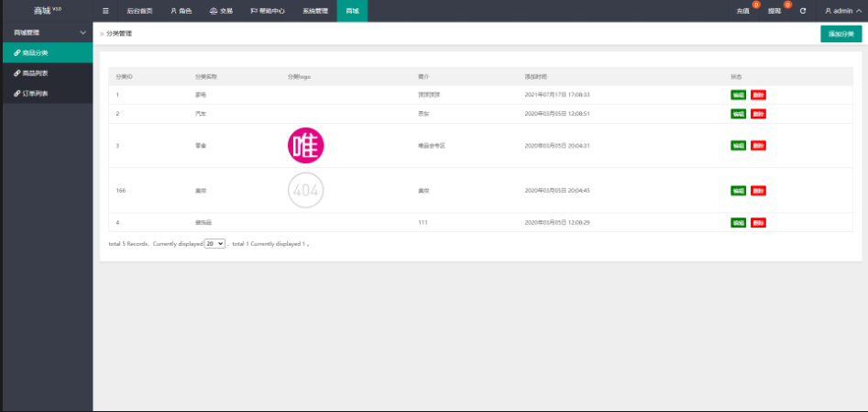This screenshot has height=412, width=868.
Task: Click the description cell reading 111
Action: pos(423,222)
